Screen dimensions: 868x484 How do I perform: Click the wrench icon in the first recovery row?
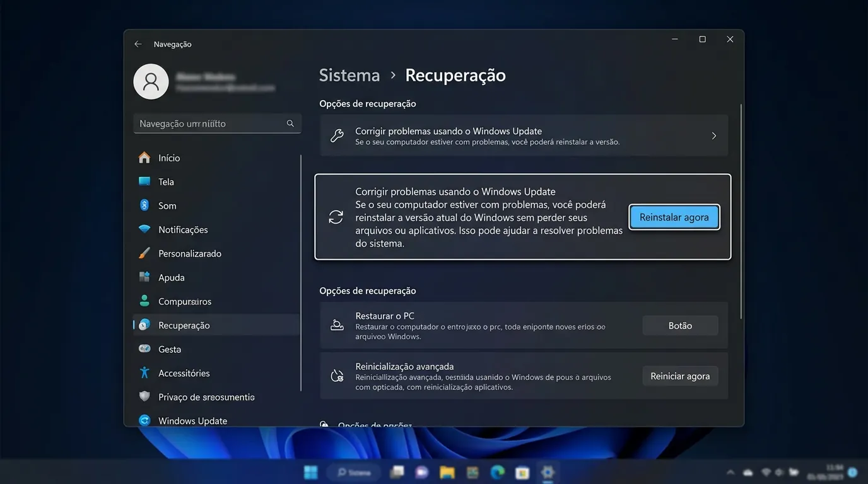tap(337, 135)
